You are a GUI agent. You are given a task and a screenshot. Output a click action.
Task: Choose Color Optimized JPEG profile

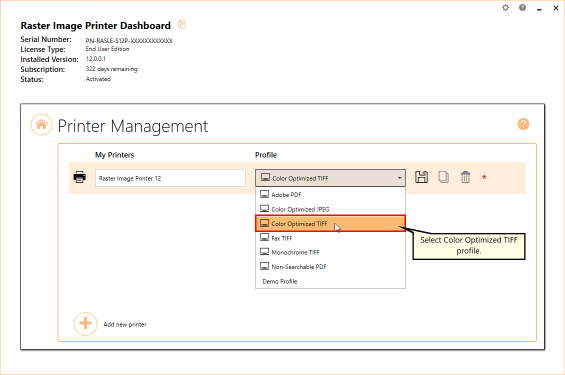tap(330, 209)
